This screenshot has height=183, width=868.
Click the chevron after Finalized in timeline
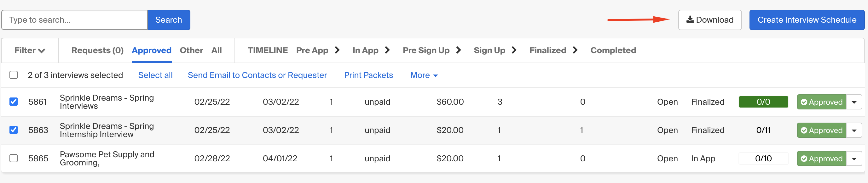click(x=575, y=50)
